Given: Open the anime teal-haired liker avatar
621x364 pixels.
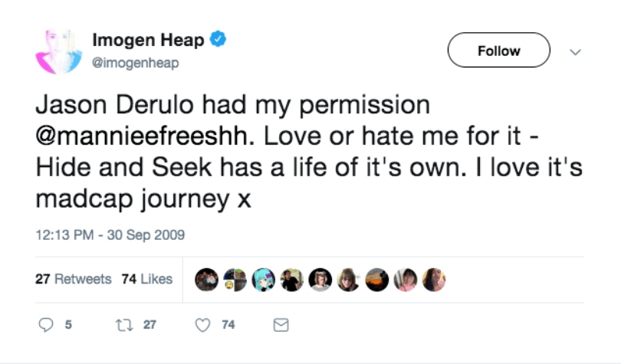Looking at the screenshot, I should (x=263, y=280).
